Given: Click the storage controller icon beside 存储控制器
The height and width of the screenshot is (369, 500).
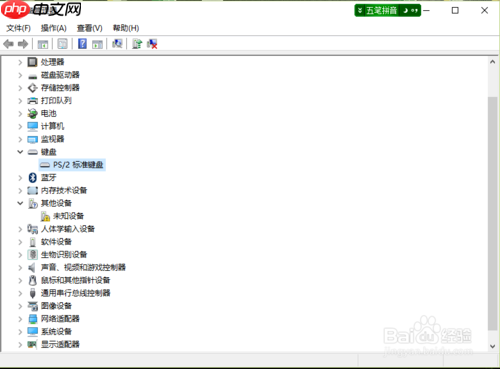Looking at the screenshot, I should tap(32, 88).
